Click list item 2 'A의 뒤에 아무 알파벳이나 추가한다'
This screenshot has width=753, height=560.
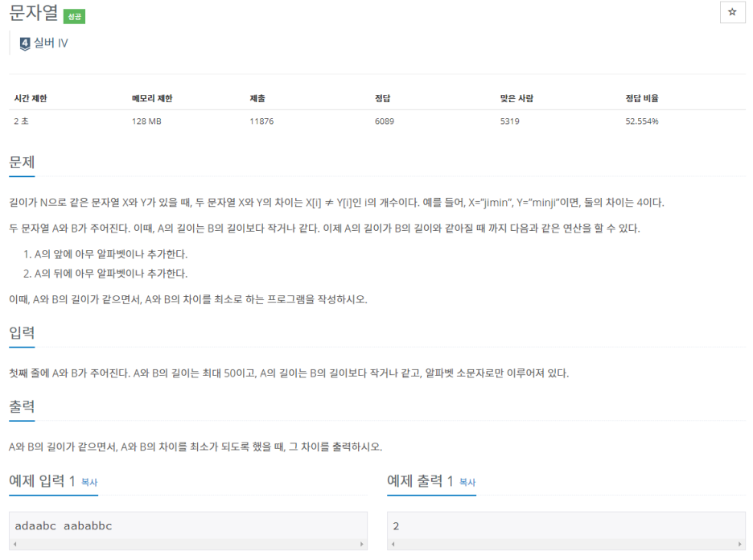pos(110,274)
